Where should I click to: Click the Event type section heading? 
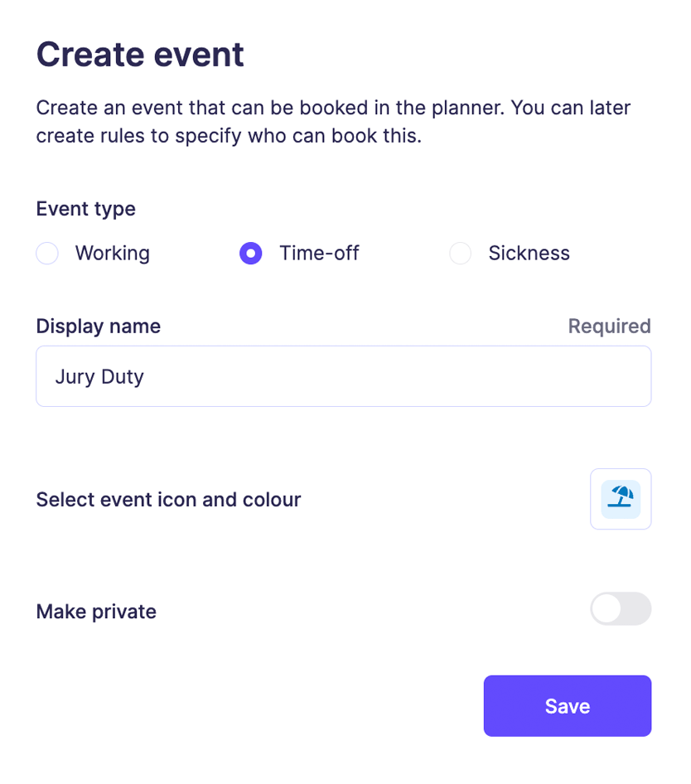point(85,209)
